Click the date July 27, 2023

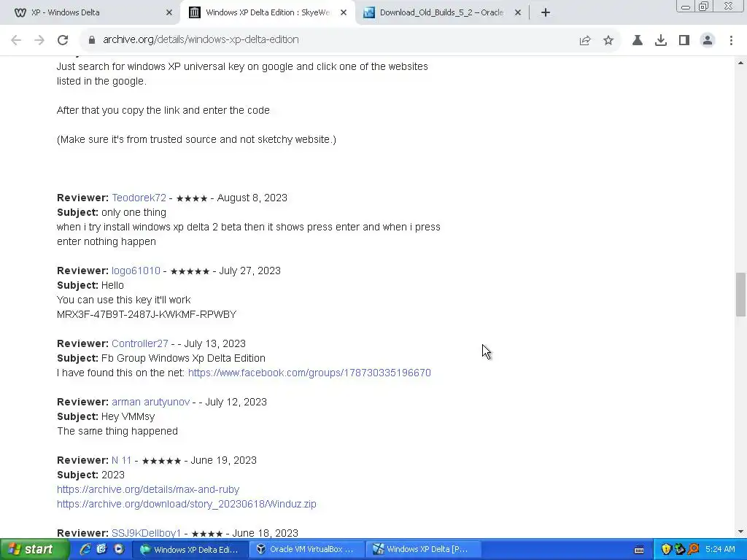point(249,271)
